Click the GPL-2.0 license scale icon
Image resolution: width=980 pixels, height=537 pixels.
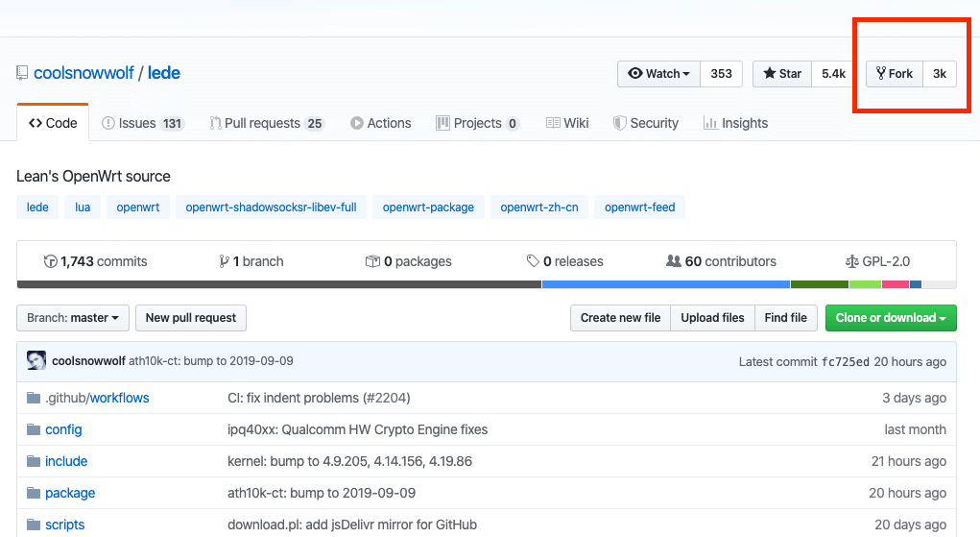[851, 261]
